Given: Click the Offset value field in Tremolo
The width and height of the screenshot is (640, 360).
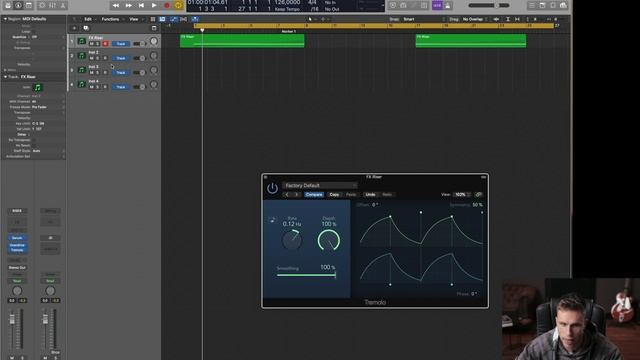Looking at the screenshot, I should pyautogui.click(x=375, y=205).
